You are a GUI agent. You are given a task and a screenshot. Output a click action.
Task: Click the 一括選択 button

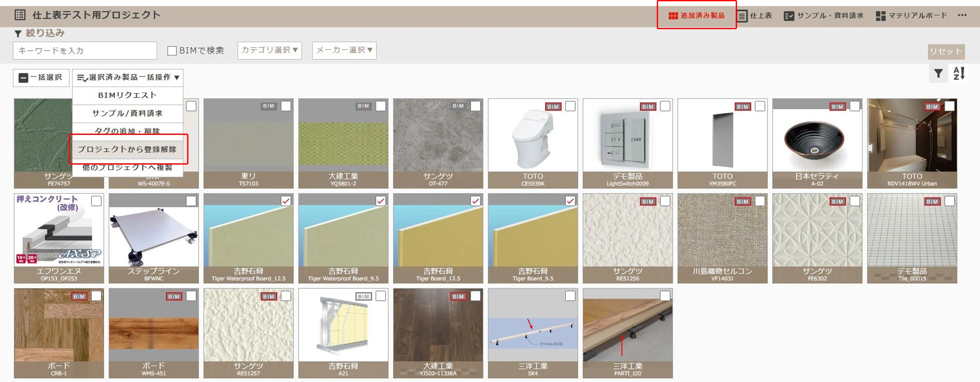[x=41, y=78]
